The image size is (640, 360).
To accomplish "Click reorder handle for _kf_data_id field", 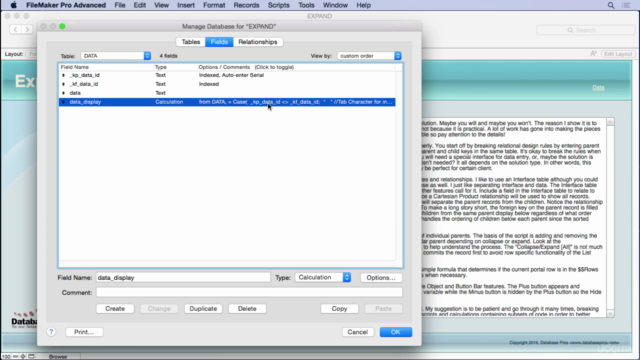I will pos(63,84).
